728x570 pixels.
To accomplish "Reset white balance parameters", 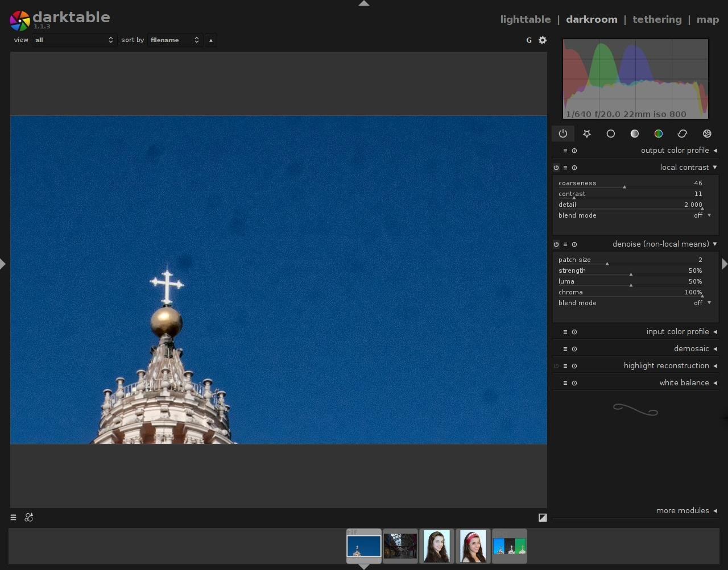I will pyautogui.click(x=574, y=383).
